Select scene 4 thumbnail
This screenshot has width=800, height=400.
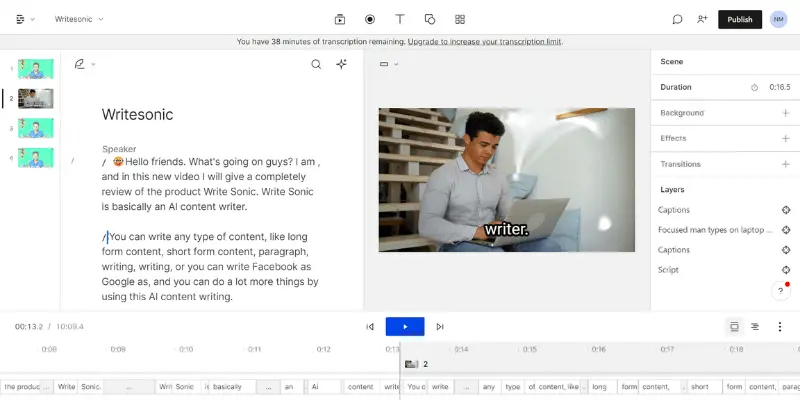(x=36, y=158)
